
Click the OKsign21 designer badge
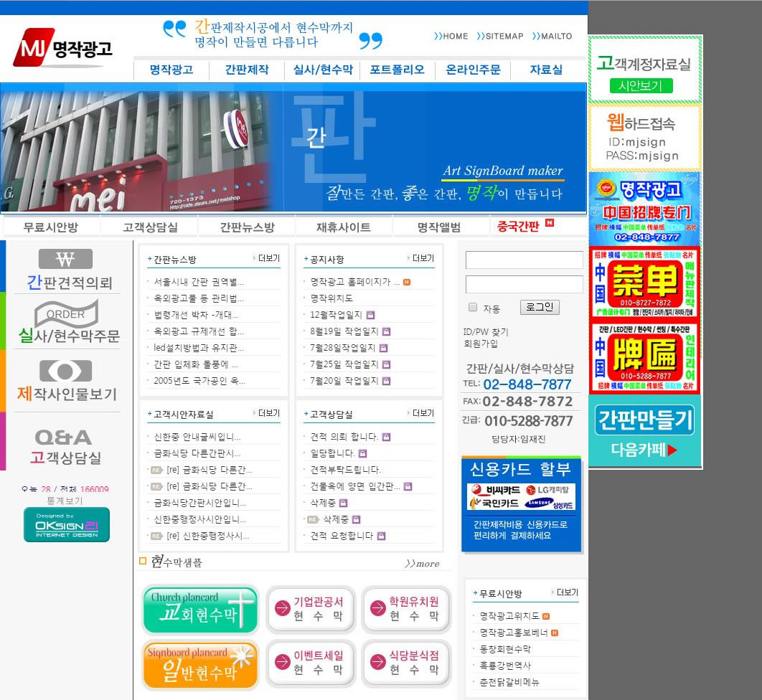pos(67,525)
